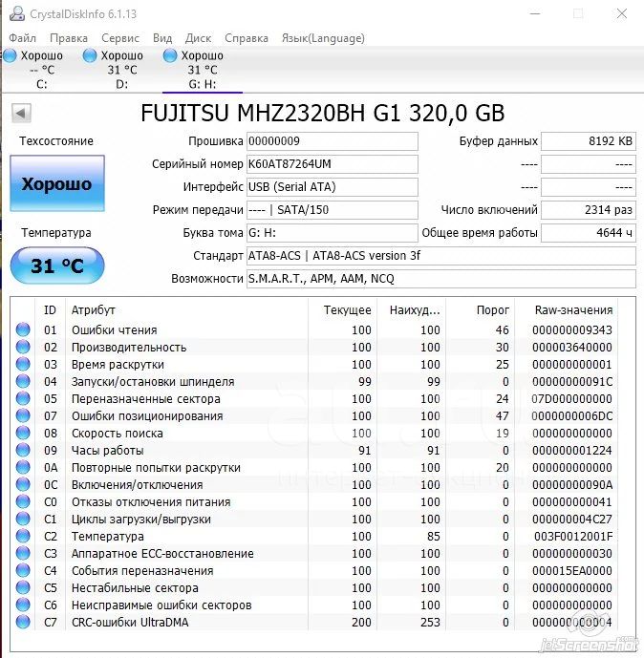Click raw value 07D000000000
The height and width of the screenshot is (658, 644).
[571, 398]
